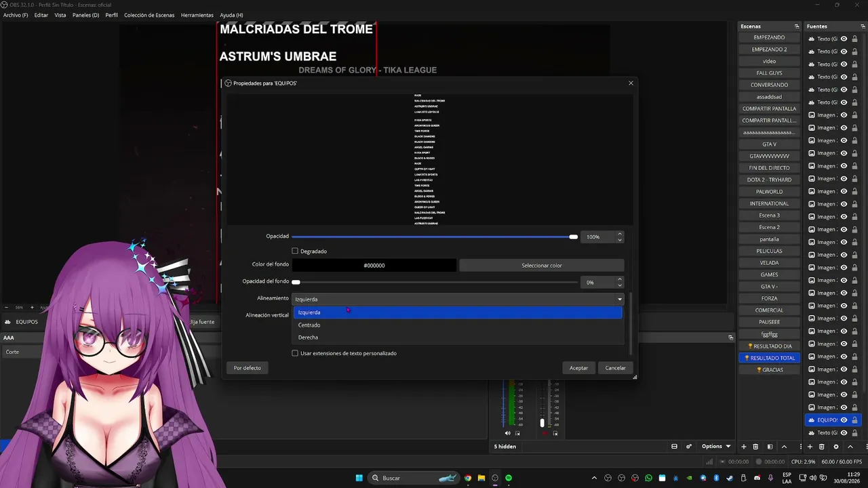This screenshot has width=868, height=488.
Task: Dismiss the dialog with Cancelar
Action: point(616,368)
